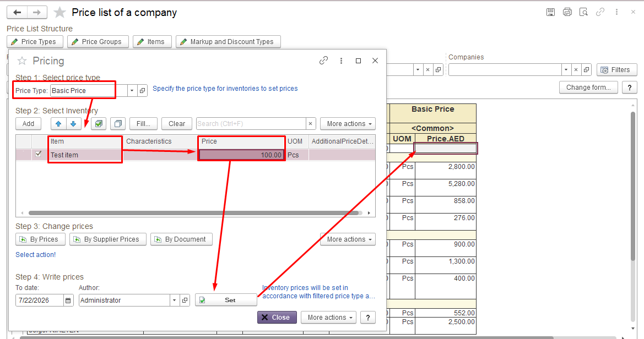Select the Test item cell
This screenshot has height=339, width=644.
(x=85, y=155)
